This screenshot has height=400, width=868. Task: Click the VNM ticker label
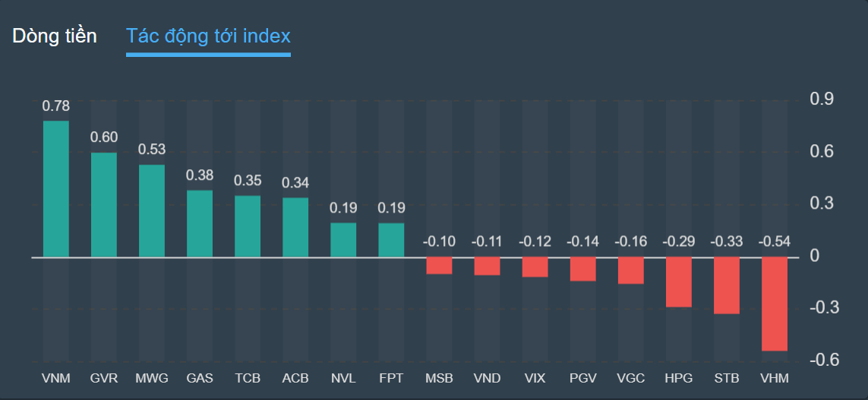point(56,378)
